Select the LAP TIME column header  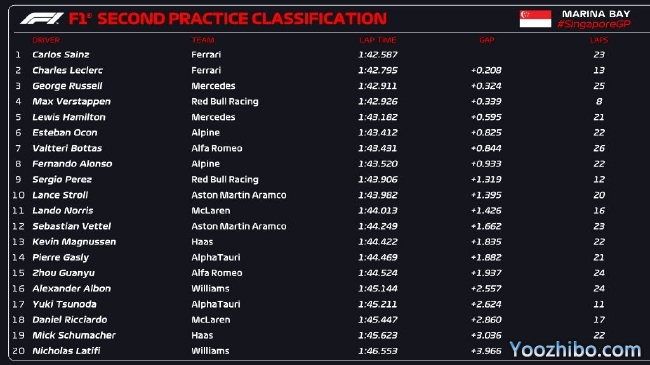(378, 40)
